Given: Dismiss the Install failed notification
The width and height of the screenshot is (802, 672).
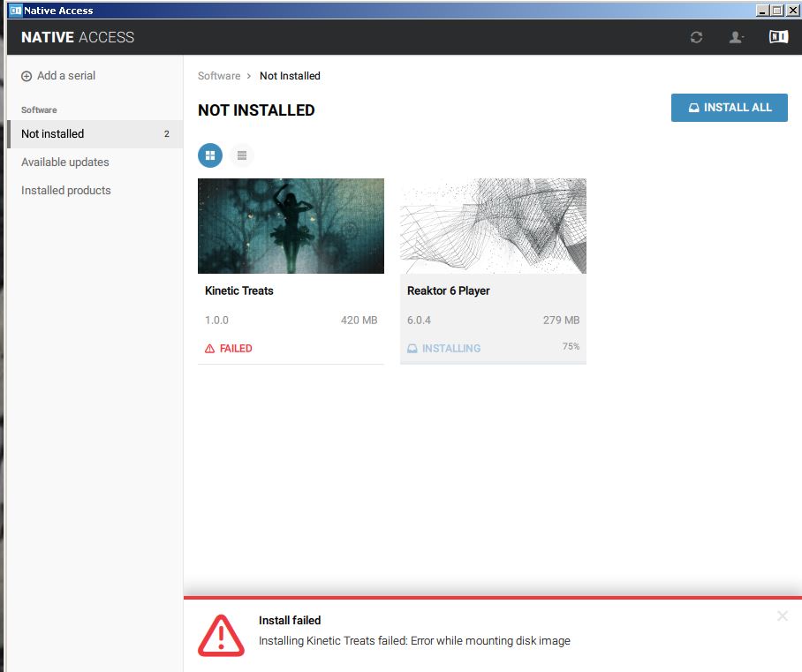Looking at the screenshot, I should click(782, 615).
